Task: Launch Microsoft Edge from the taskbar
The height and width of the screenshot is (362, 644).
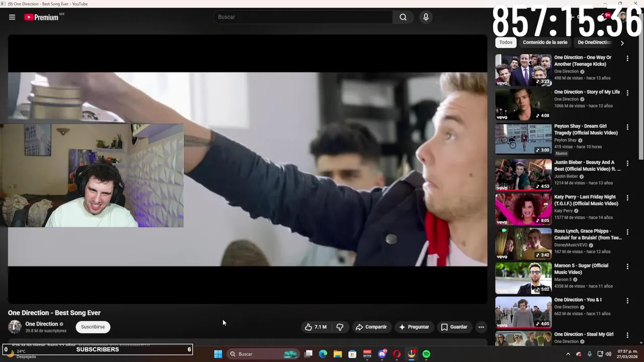Action: pyautogui.click(x=323, y=354)
